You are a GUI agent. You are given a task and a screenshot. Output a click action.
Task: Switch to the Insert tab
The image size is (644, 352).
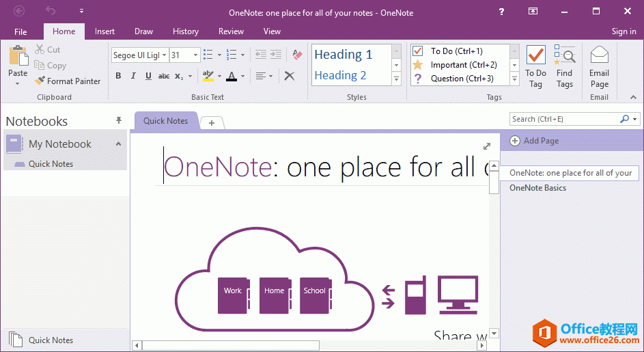pyautogui.click(x=104, y=31)
